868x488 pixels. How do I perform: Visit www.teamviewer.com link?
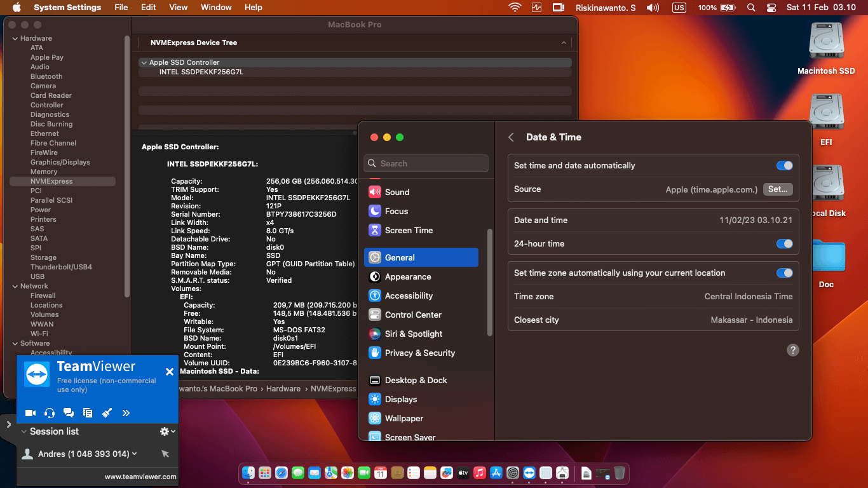[140, 477]
